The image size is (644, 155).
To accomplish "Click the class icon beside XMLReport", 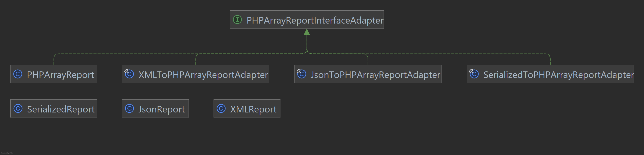I will tap(221, 109).
